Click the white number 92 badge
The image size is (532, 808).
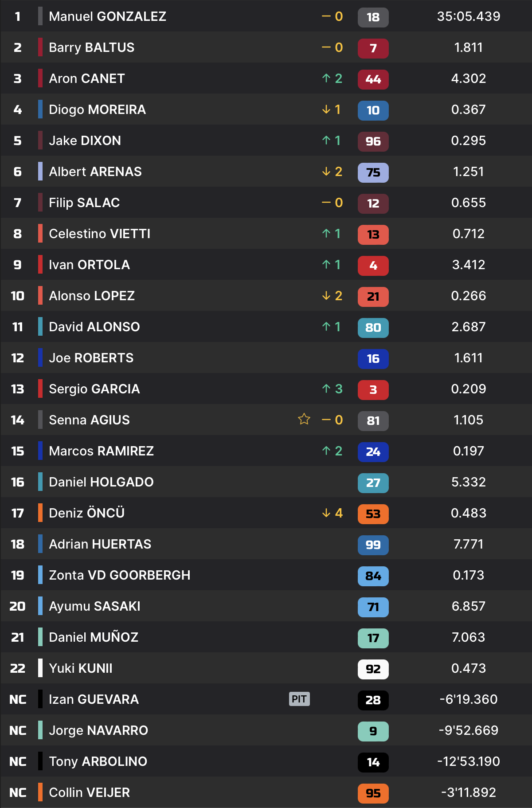[373, 669]
